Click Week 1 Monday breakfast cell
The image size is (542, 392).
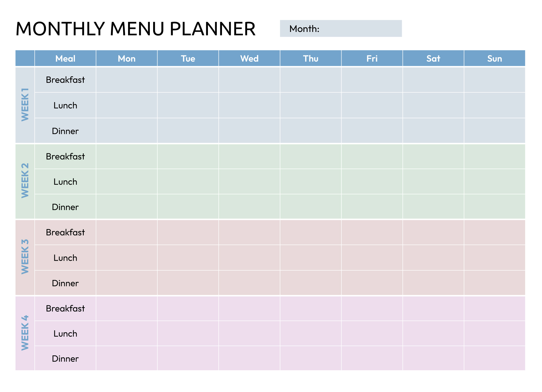coord(127,80)
